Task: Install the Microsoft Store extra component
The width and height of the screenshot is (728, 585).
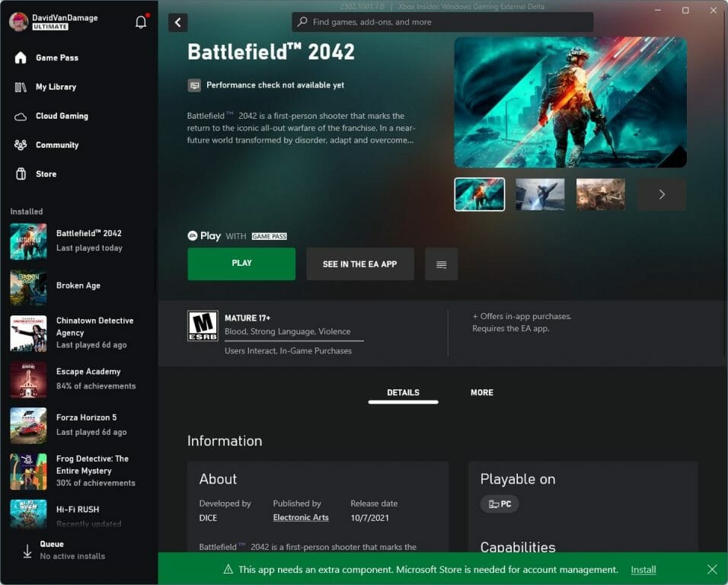Action: (643, 569)
